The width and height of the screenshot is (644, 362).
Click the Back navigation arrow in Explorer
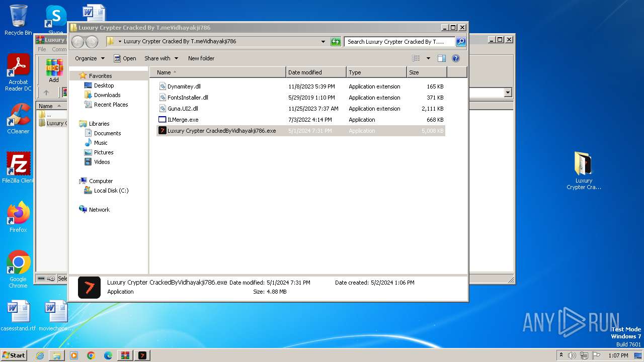pos(77,42)
